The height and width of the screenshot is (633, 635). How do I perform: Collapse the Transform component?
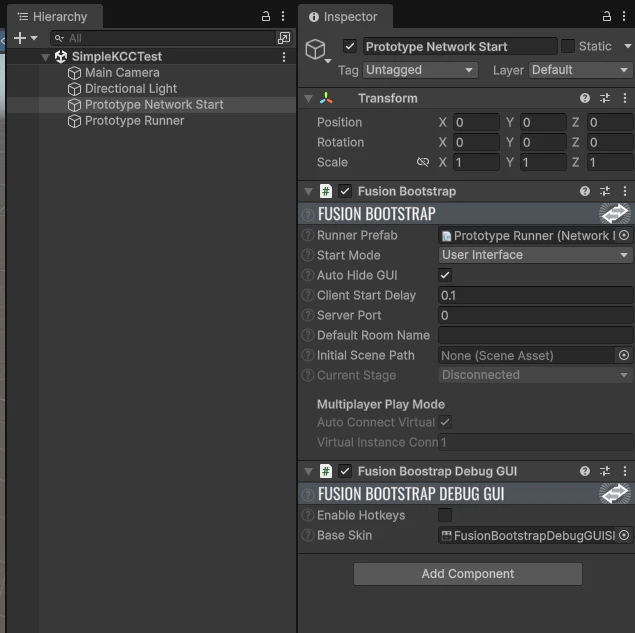tap(308, 98)
